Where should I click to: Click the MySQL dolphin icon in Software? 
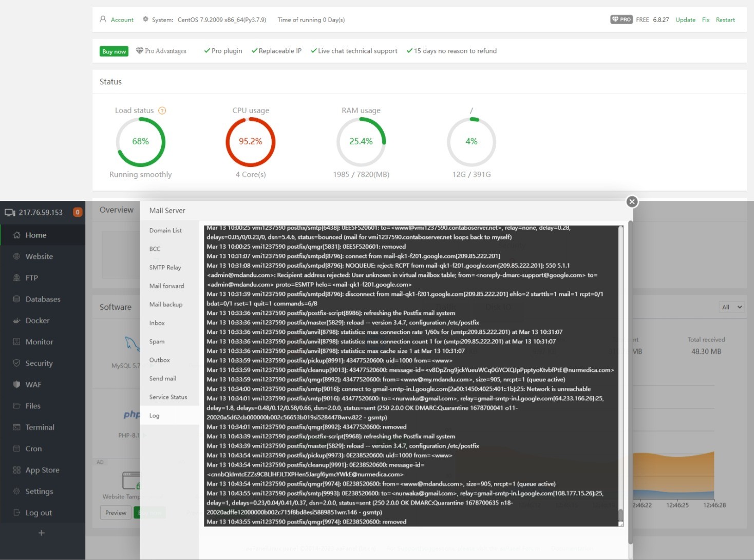pos(132,344)
